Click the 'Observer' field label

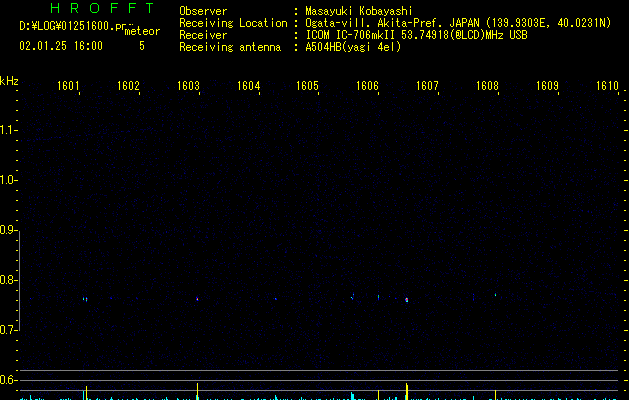point(203,11)
